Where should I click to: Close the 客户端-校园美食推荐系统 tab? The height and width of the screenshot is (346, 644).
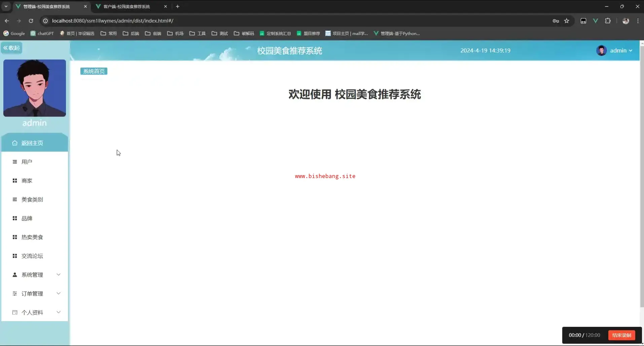[166, 6]
